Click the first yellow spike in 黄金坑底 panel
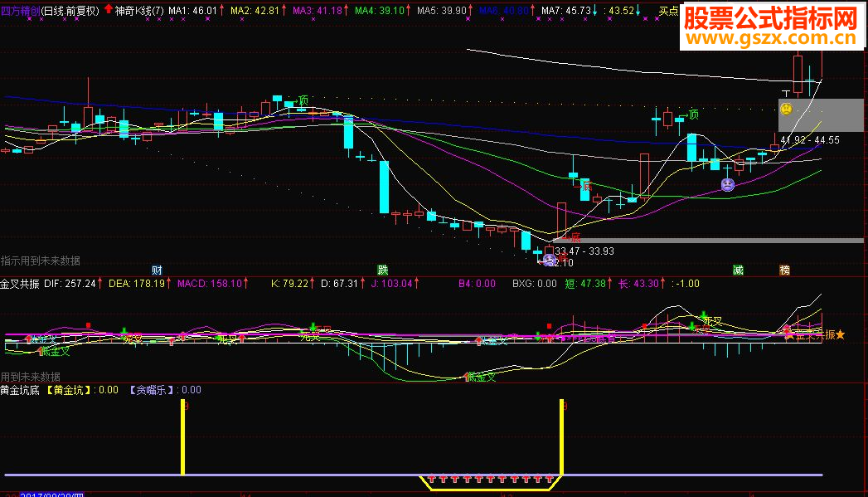The height and width of the screenshot is (497, 868). (x=182, y=437)
